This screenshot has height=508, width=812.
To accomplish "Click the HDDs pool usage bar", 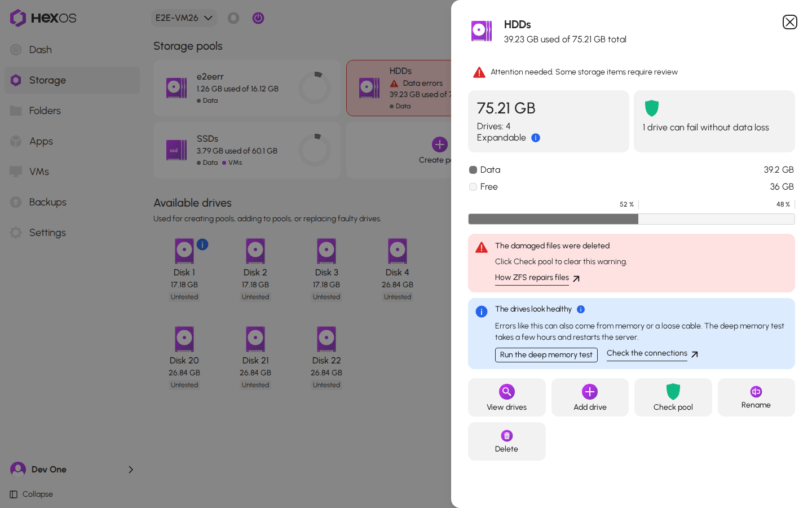I will coord(632,219).
